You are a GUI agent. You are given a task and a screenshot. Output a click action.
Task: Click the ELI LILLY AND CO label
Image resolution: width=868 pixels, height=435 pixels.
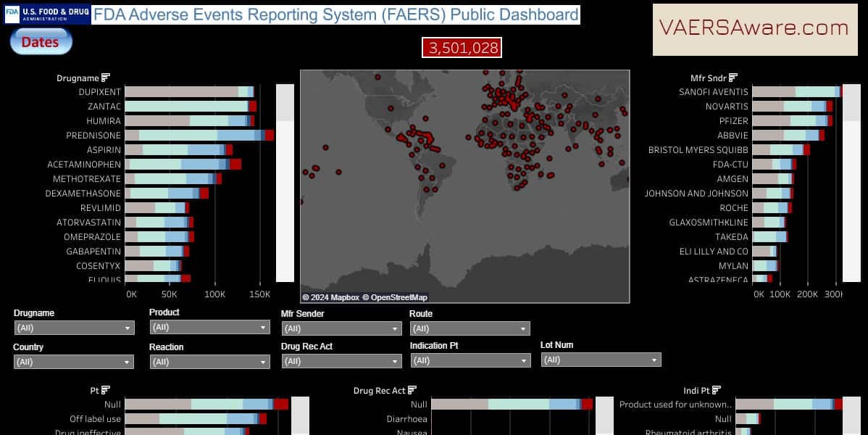coord(714,252)
